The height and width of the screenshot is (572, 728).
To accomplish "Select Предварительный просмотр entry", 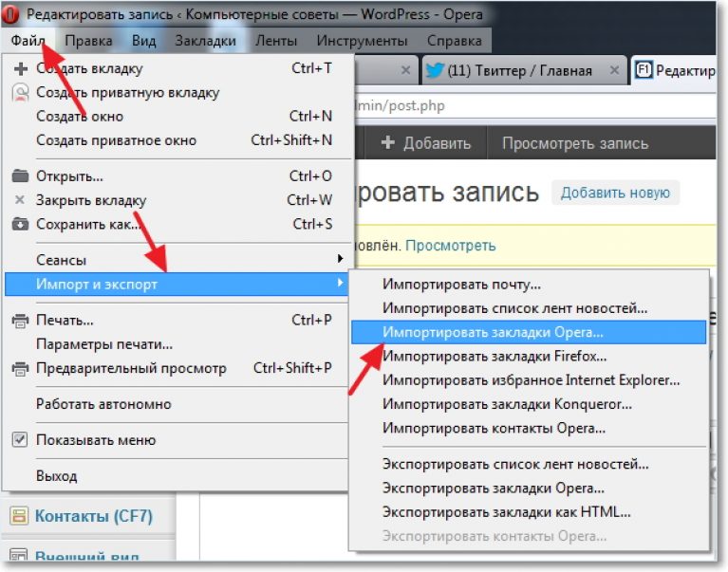I will [176, 368].
